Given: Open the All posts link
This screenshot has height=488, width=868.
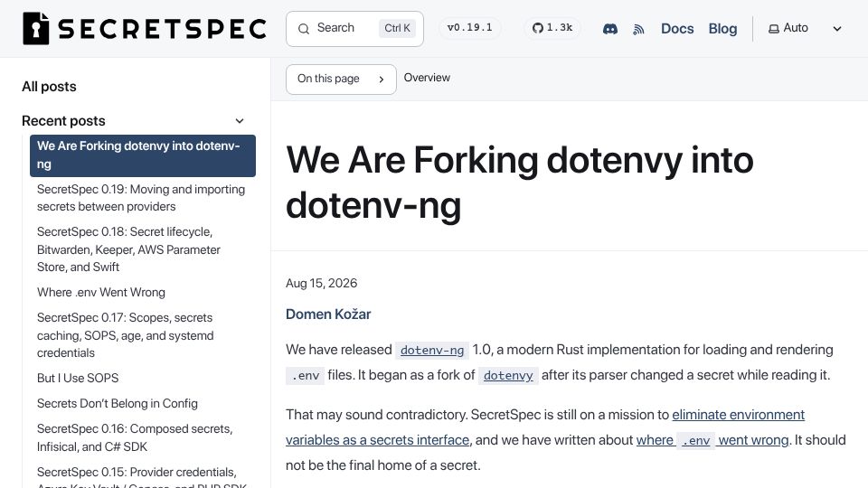Looking at the screenshot, I should click(x=49, y=87).
